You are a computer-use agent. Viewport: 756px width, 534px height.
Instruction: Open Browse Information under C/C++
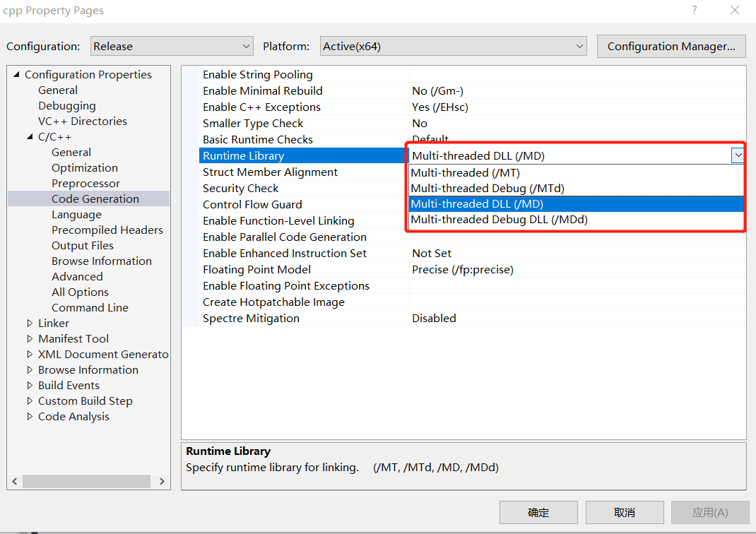tap(102, 261)
